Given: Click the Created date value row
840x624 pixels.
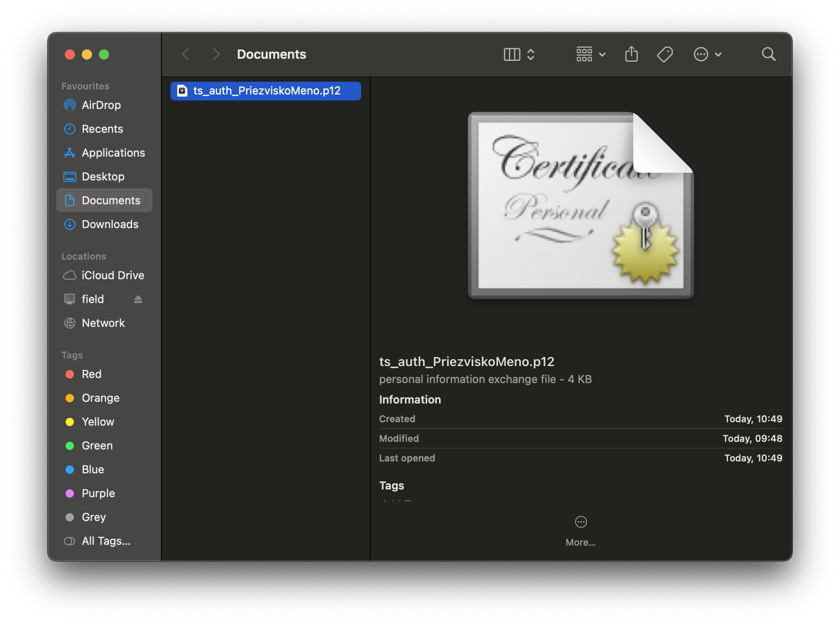Looking at the screenshot, I should pos(581,419).
